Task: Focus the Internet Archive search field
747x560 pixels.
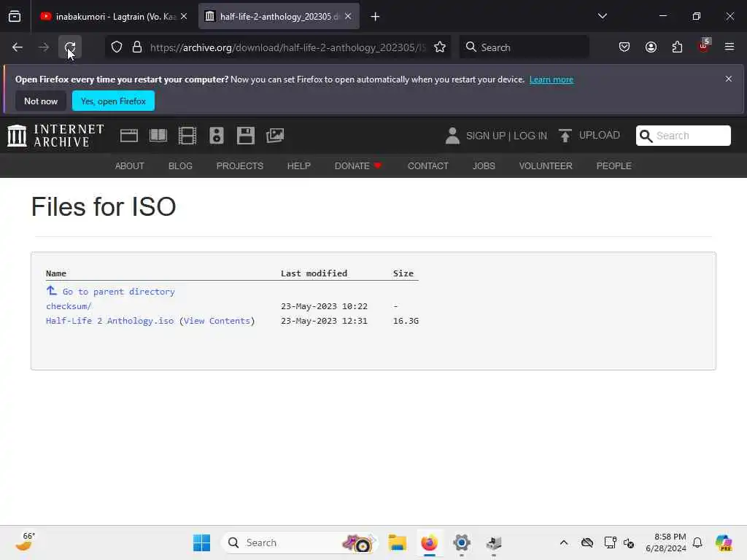Action: tap(683, 136)
